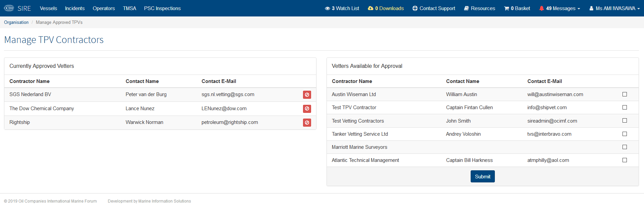Viewport: 644px width, 217px height.
Task: Remove Rightship from approved vetters
Action: 307,123
